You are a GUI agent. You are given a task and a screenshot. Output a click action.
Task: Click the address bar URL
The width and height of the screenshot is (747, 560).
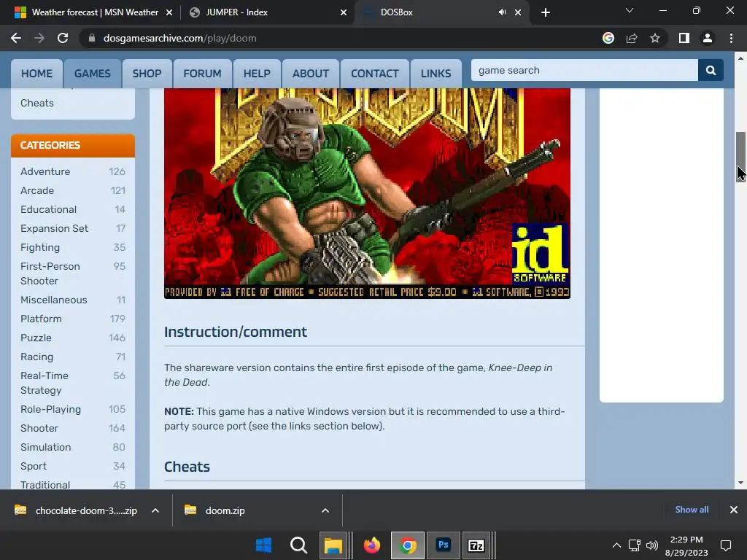coord(179,38)
